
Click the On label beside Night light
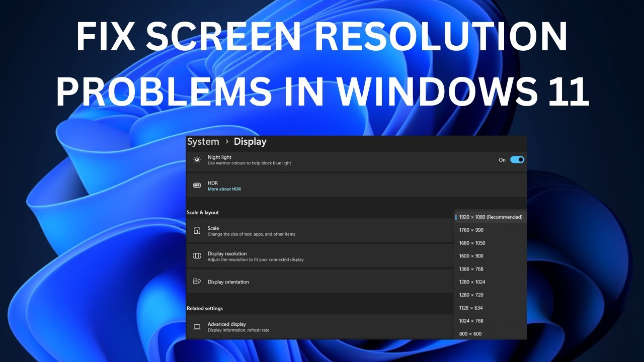(502, 160)
